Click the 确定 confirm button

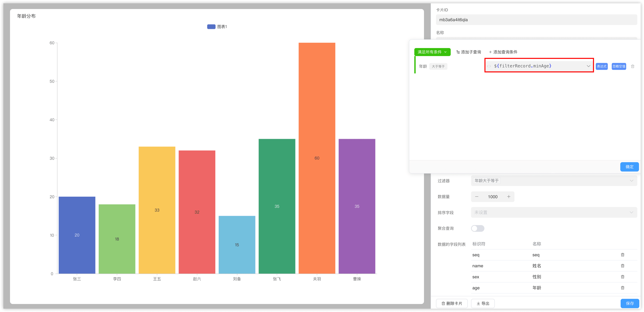(x=629, y=167)
